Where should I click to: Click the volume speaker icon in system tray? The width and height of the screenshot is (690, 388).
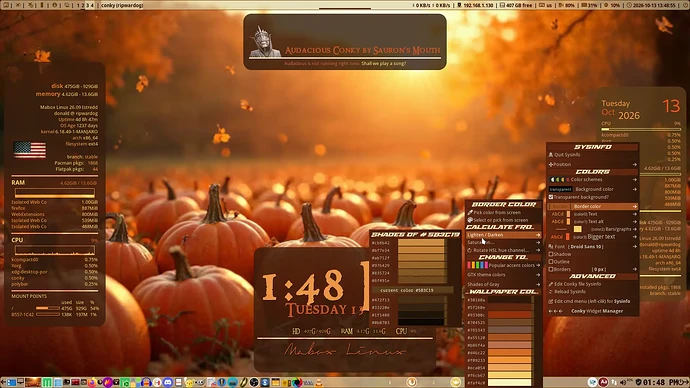623,383
